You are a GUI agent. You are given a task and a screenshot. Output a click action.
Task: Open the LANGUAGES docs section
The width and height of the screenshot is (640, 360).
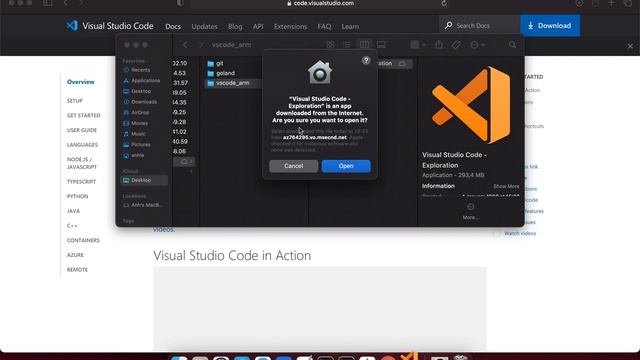(x=82, y=145)
